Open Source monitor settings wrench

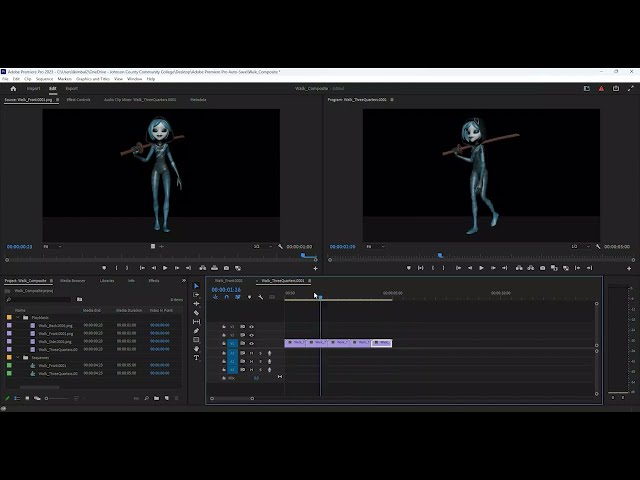[280, 247]
